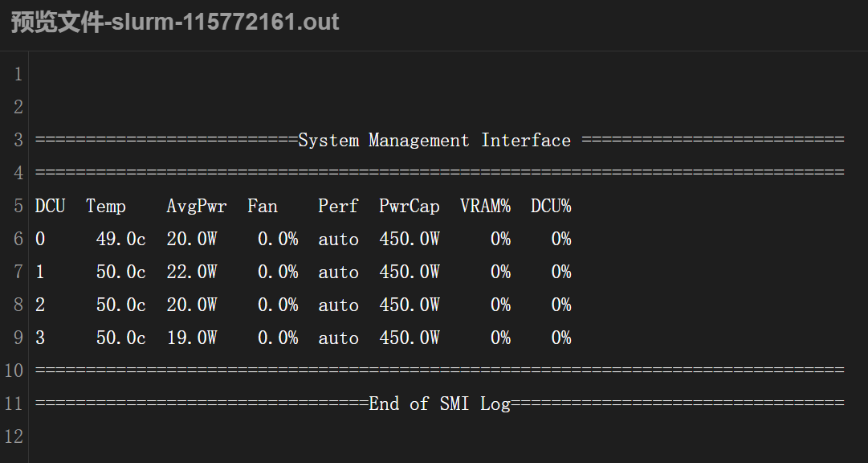Viewport: 868px width, 463px height.
Task: Select the 'Perf' column header
Action: pos(338,207)
